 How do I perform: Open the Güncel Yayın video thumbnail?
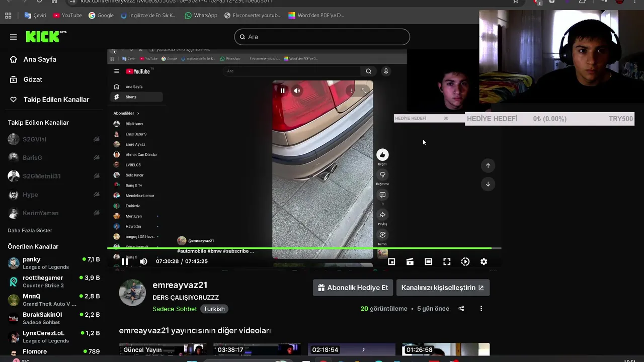tap(163, 349)
